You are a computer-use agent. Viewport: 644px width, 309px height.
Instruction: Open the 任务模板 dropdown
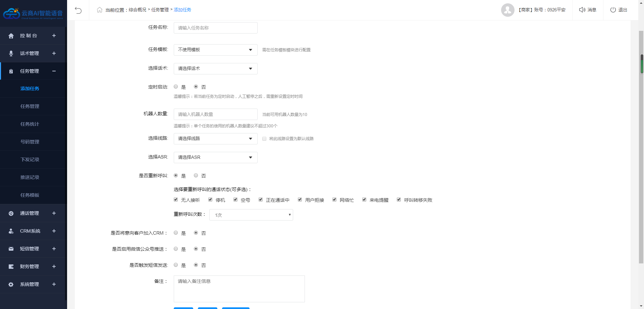[215, 50]
